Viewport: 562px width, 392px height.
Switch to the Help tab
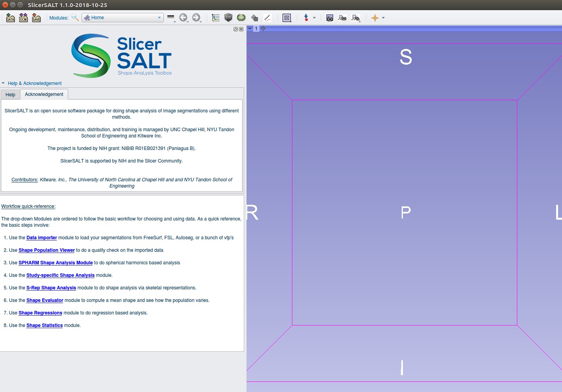tap(10, 95)
